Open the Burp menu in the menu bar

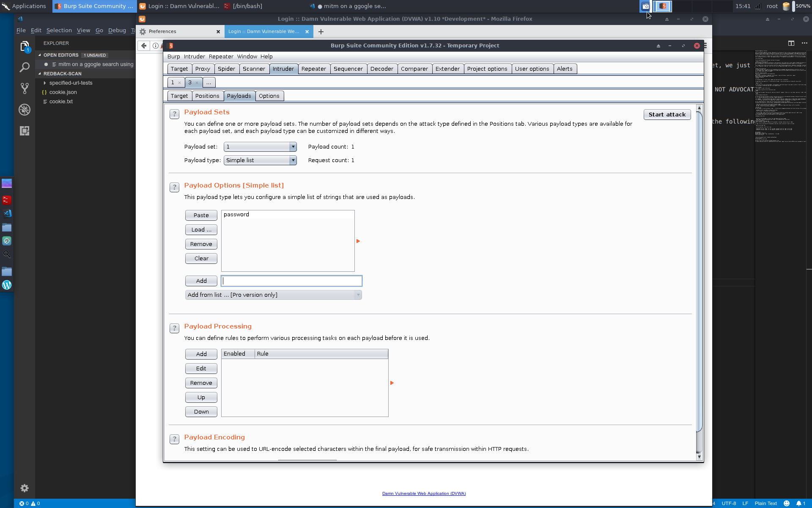pyautogui.click(x=173, y=56)
